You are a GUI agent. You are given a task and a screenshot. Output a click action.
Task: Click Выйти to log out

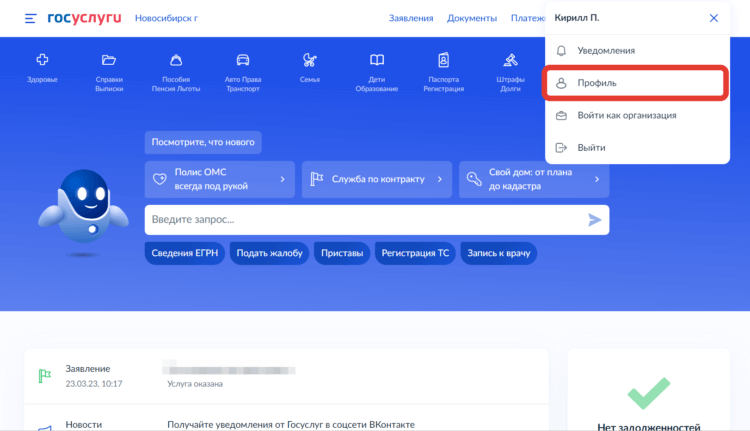pyautogui.click(x=634, y=147)
